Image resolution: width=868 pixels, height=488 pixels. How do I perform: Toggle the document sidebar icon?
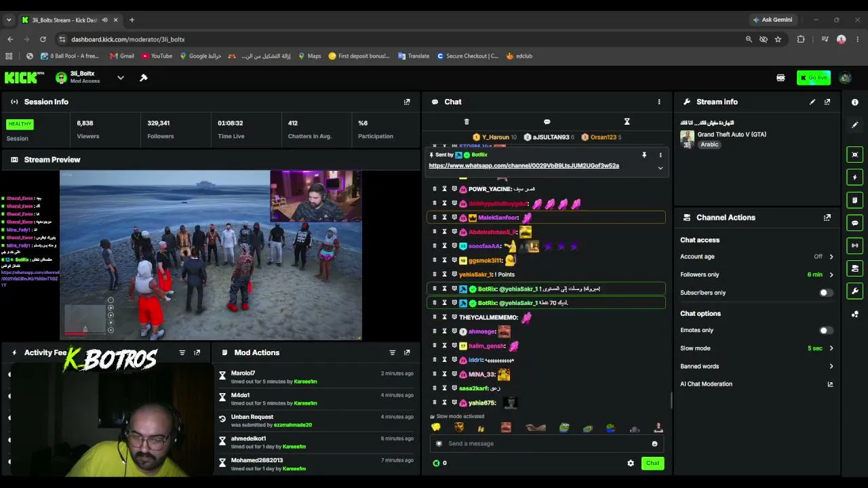tap(855, 200)
